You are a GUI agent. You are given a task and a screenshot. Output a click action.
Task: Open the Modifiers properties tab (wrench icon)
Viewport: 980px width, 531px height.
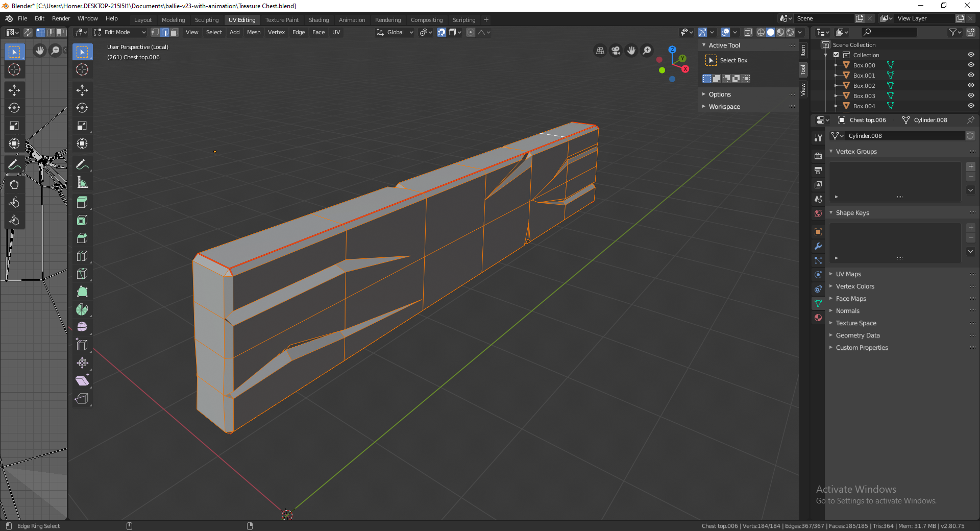pos(818,246)
